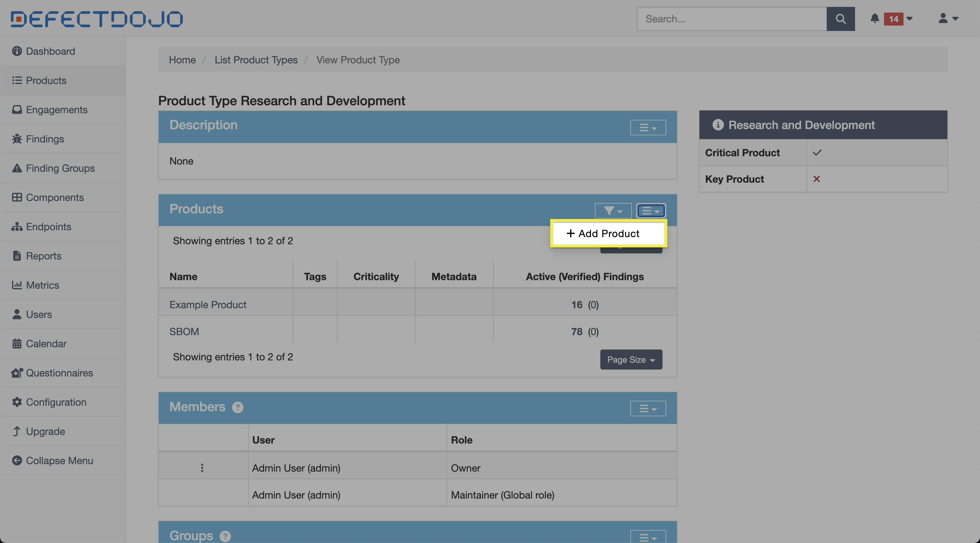
Task: Click the Home breadcrumb link
Action: (x=182, y=60)
